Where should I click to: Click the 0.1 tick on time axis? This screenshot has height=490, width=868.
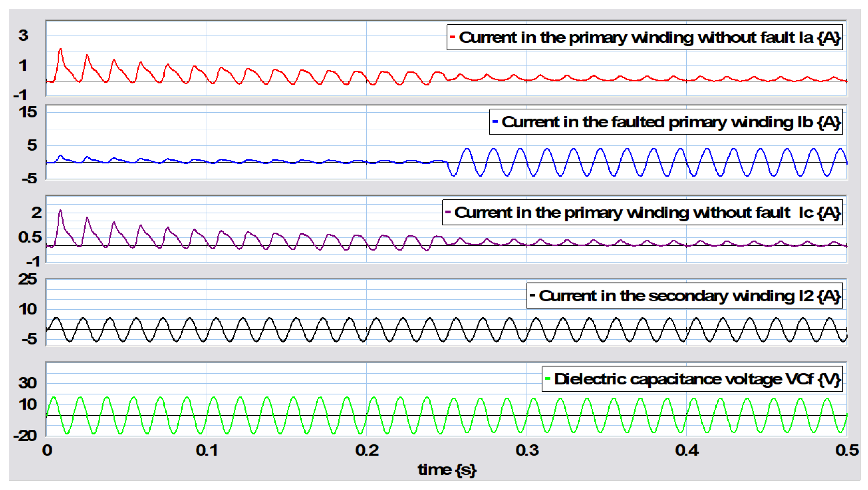pos(207,450)
